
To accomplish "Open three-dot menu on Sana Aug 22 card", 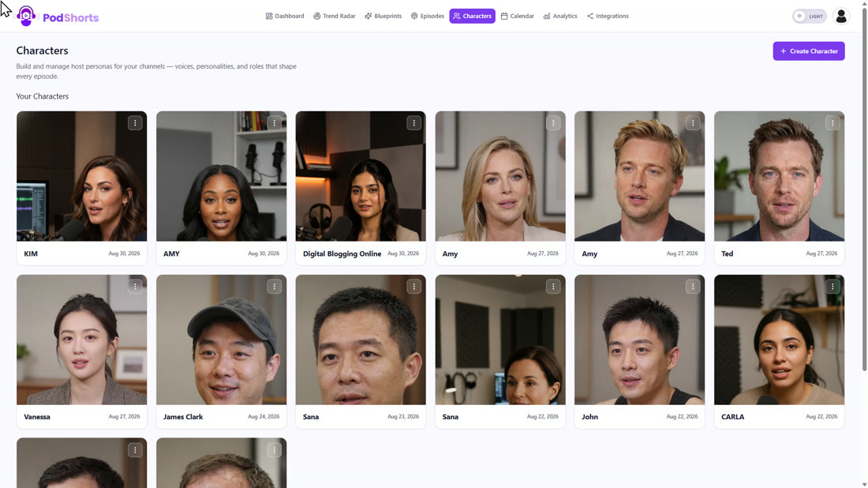I will point(554,287).
